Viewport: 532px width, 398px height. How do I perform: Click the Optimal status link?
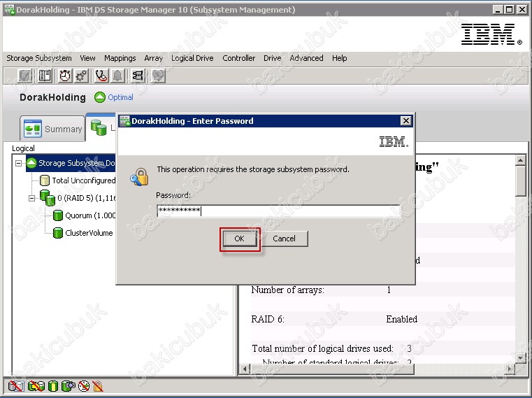pos(120,97)
